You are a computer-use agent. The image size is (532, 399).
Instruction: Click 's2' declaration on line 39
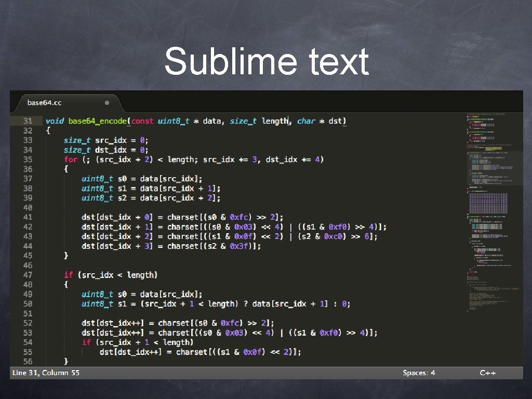click(x=122, y=198)
